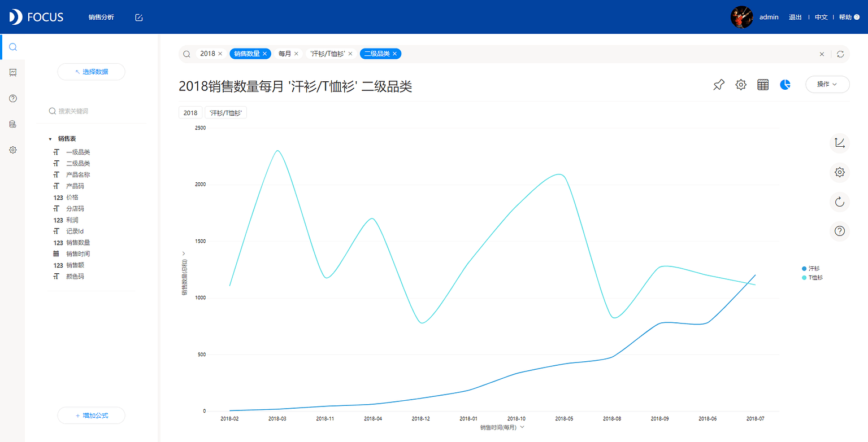This screenshot has width=868, height=442.
Task: Click the 选择数据 button
Action: [x=91, y=72]
